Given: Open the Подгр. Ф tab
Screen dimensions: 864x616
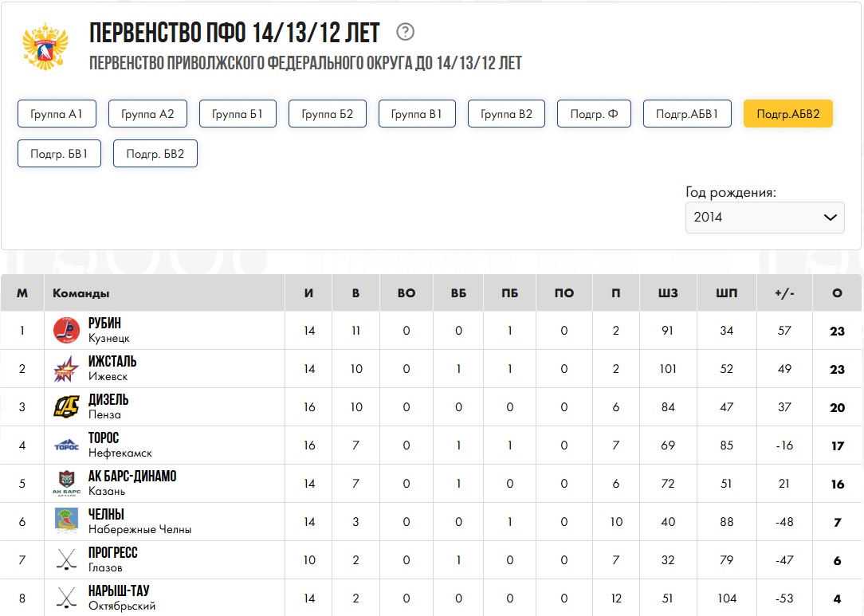Looking at the screenshot, I should coord(594,114).
